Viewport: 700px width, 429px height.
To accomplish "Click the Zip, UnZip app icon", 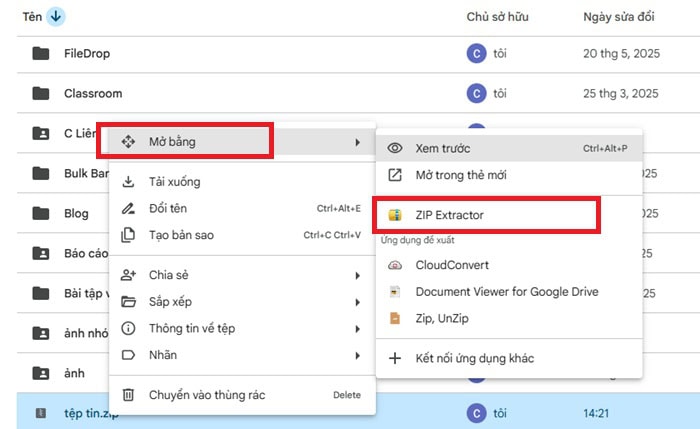I will 396,319.
